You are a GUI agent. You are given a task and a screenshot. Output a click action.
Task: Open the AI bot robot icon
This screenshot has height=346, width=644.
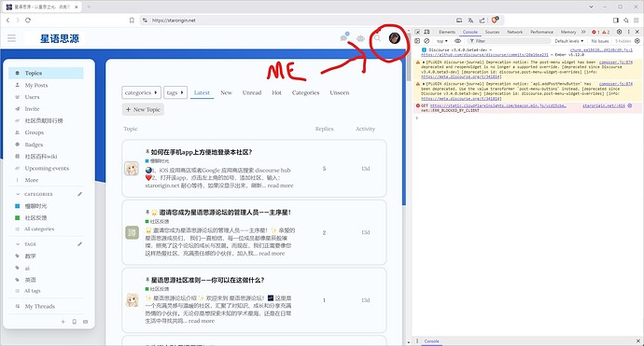(x=360, y=38)
